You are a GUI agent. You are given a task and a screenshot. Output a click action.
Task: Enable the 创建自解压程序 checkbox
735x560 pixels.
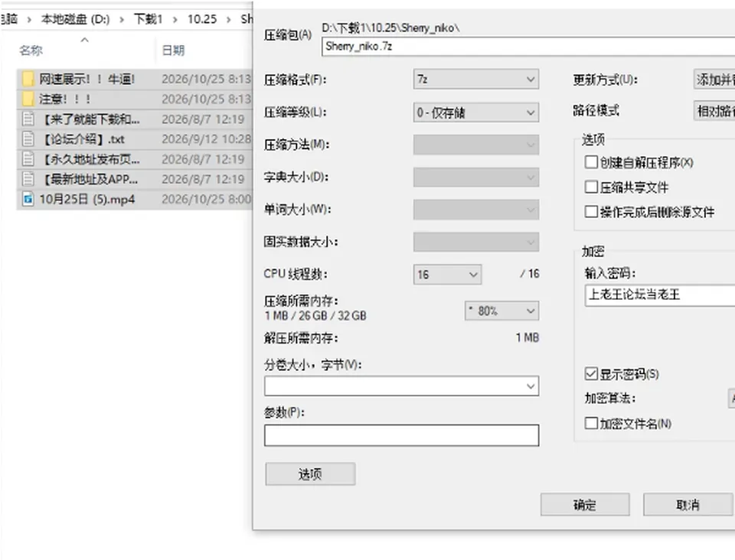tap(591, 162)
